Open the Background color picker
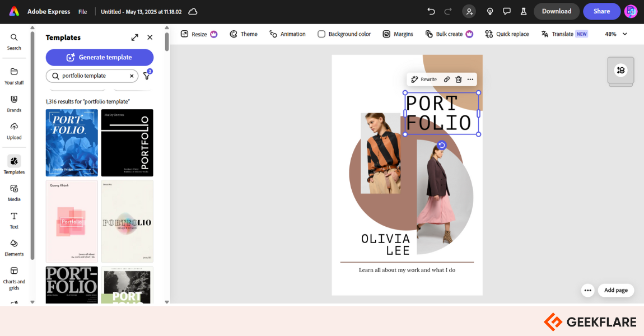 (344, 34)
